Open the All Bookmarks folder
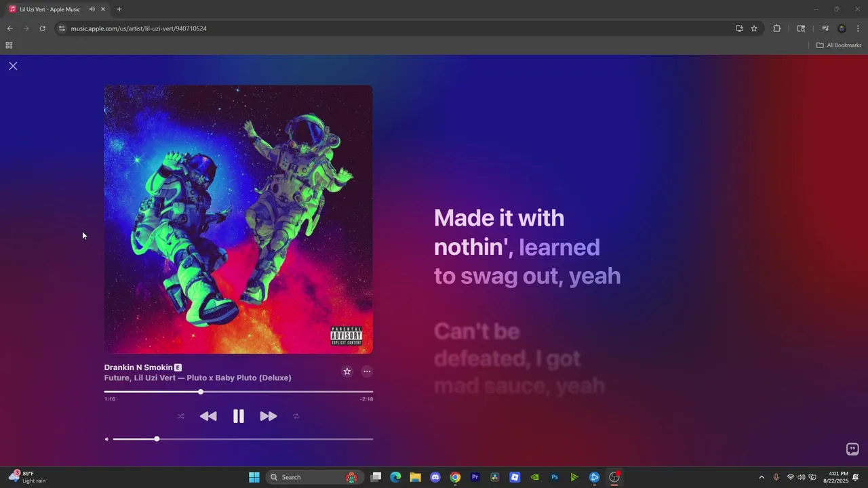The image size is (868, 488). click(839, 45)
